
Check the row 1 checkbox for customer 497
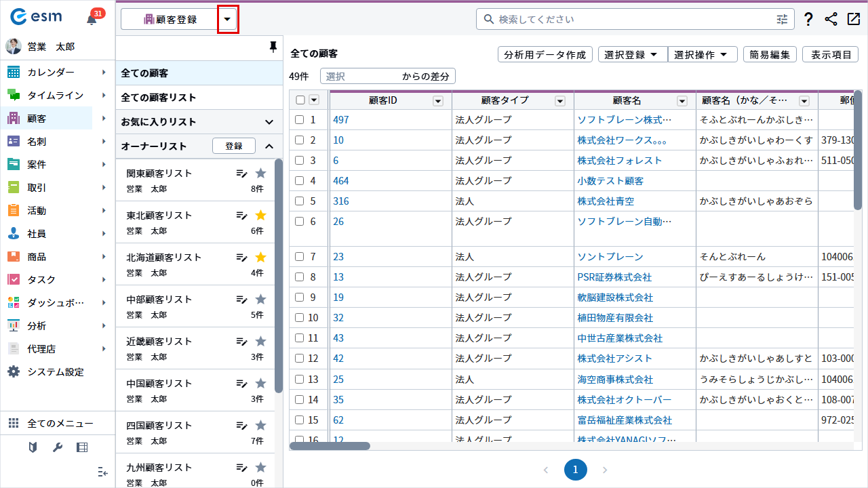[x=300, y=120]
